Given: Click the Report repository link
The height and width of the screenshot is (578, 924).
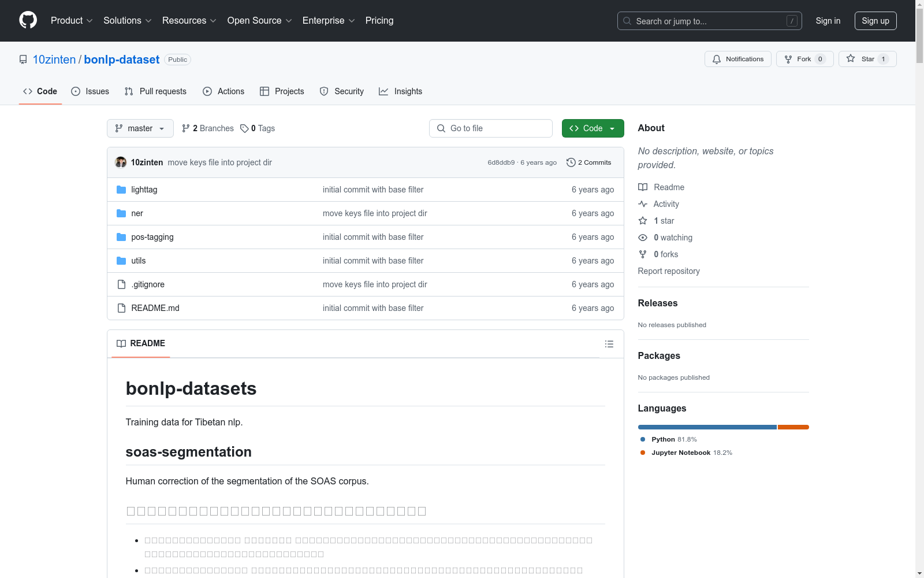Looking at the screenshot, I should tap(669, 271).
